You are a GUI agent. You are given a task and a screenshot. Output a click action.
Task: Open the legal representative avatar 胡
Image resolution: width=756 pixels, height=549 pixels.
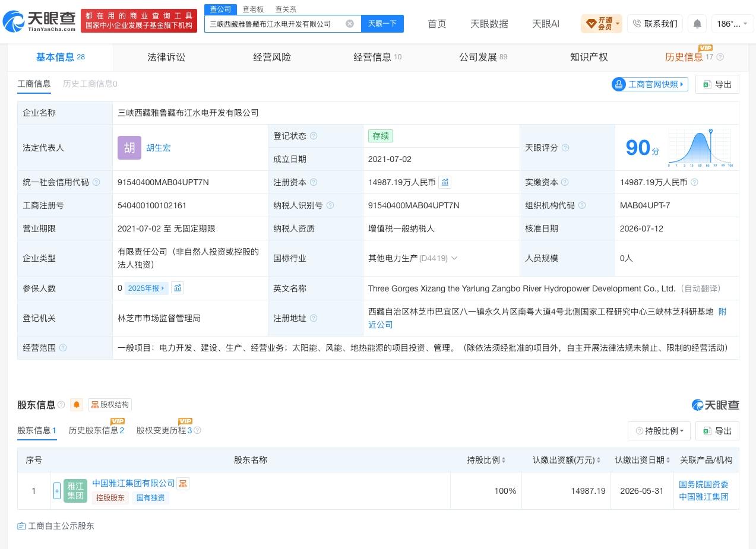pos(129,148)
